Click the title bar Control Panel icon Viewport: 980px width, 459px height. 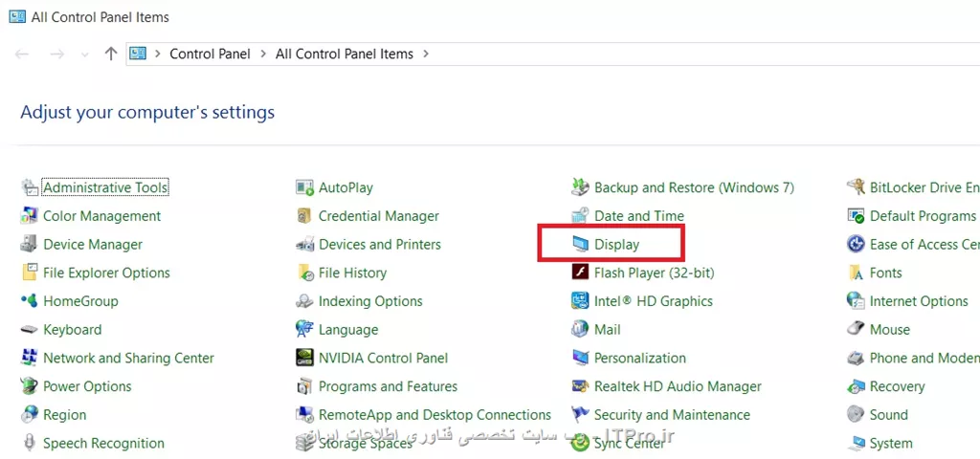tap(17, 17)
